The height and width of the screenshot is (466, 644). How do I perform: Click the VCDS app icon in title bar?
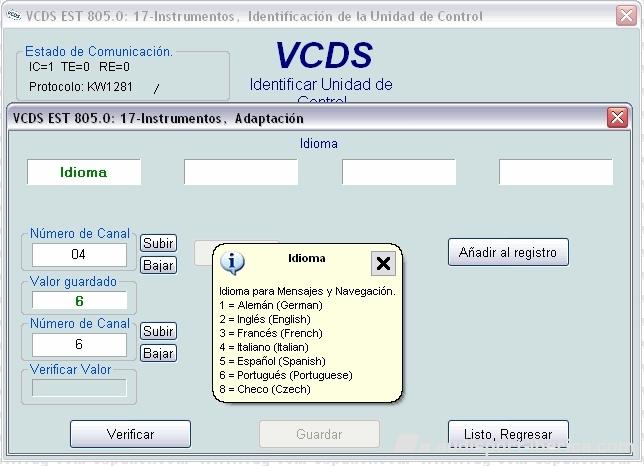point(14,16)
